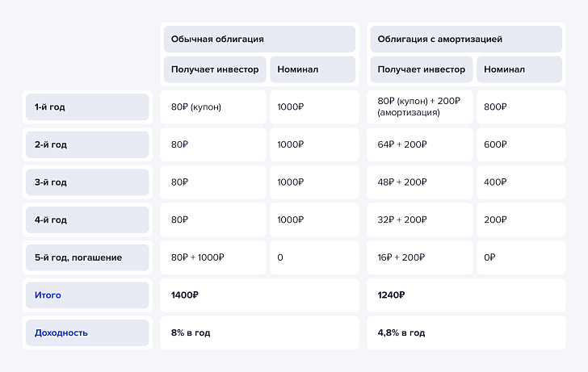Select the '2-й год' row label
The height and width of the screenshot is (372, 588).
pyautogui.click(x=87, y=144)
